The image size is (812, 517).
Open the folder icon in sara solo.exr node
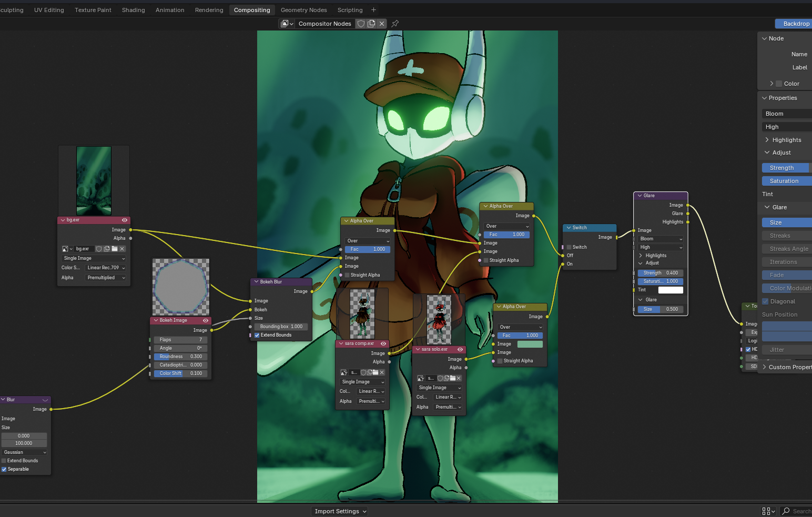[x=452, y=378]
